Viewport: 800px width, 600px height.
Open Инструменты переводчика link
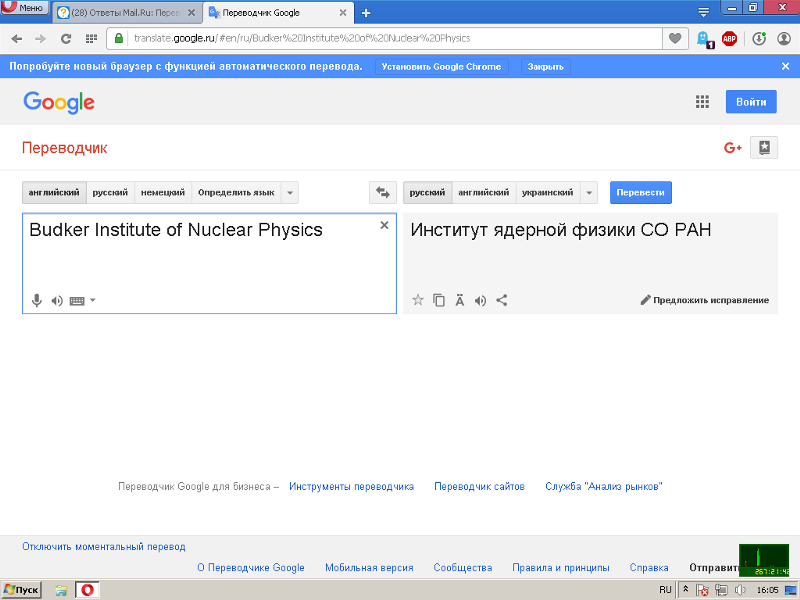pos(352,487)
